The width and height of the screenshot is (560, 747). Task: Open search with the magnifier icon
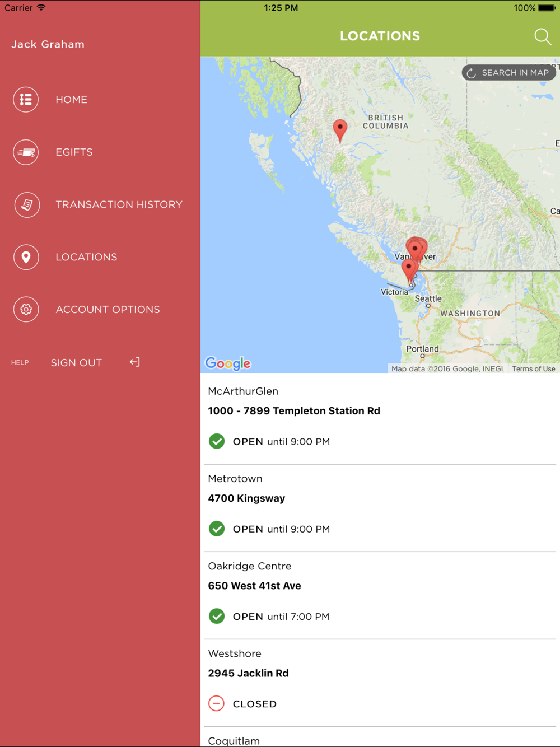(x=543, y=36)
